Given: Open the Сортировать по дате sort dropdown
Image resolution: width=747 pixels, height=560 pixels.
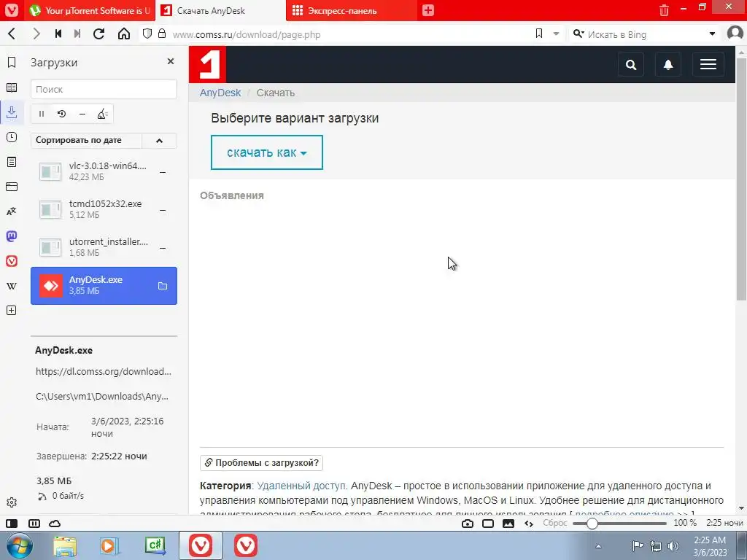Looking at the screenshot, I should (86, 141).
